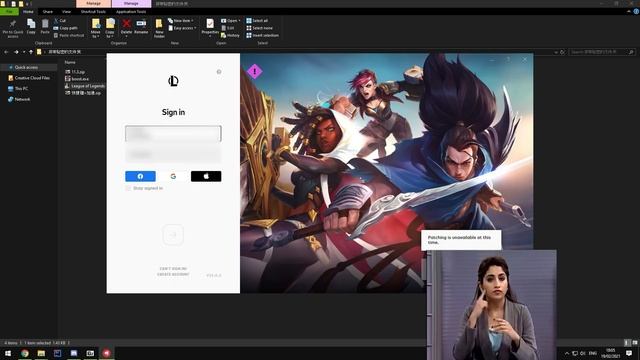Sign in with the Google button
Screen dimensions: 640x360
(173, 176)
